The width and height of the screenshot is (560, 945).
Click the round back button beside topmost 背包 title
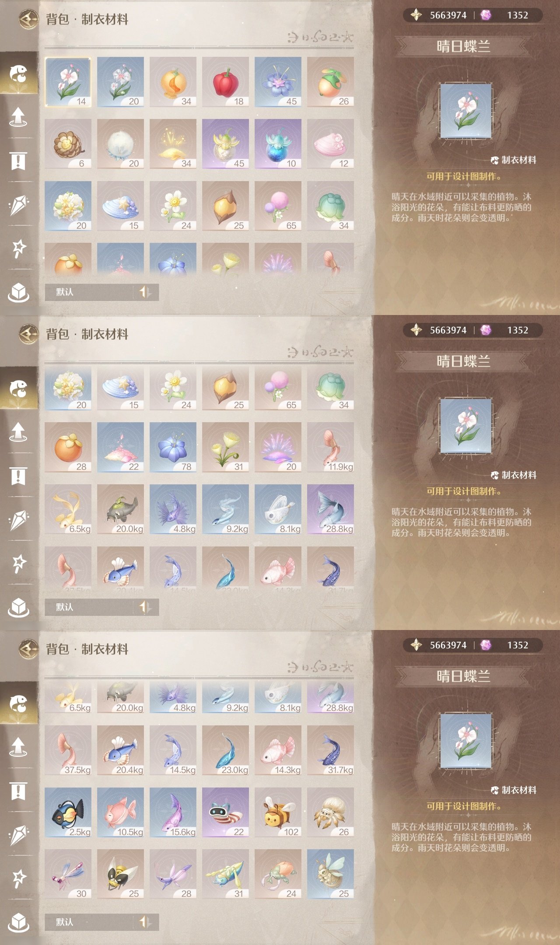click(x=29, y=19)
